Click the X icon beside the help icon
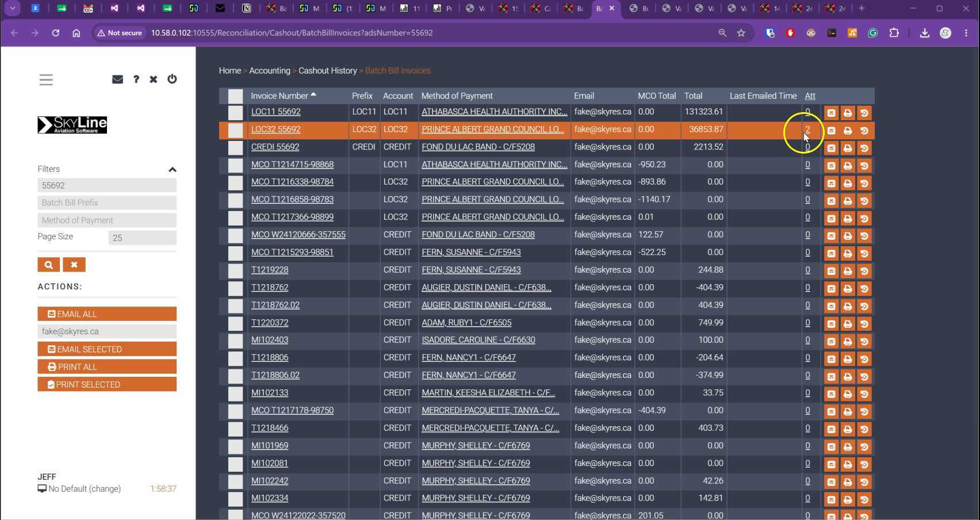980x520 pixels. [154, 79]
